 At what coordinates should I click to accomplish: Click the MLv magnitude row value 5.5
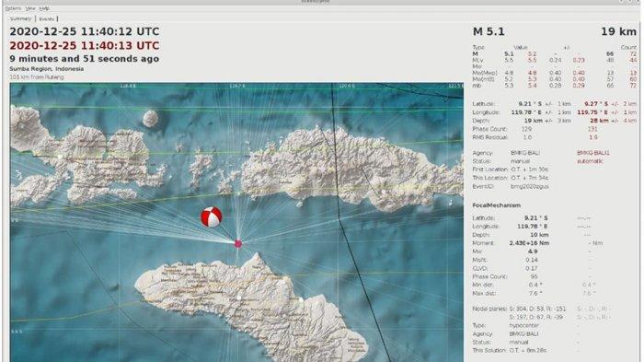click(509, 60)
